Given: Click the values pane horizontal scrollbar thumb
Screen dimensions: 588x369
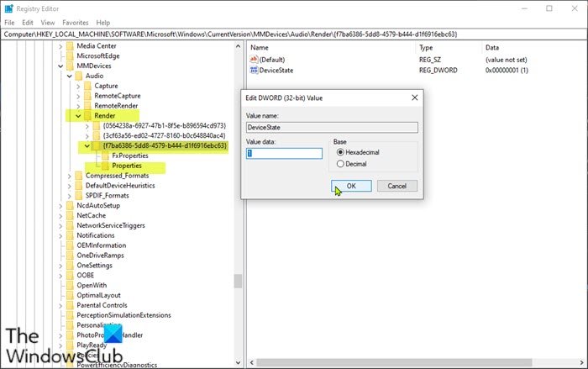Looking at the screenshot, I should click(394, 362).
